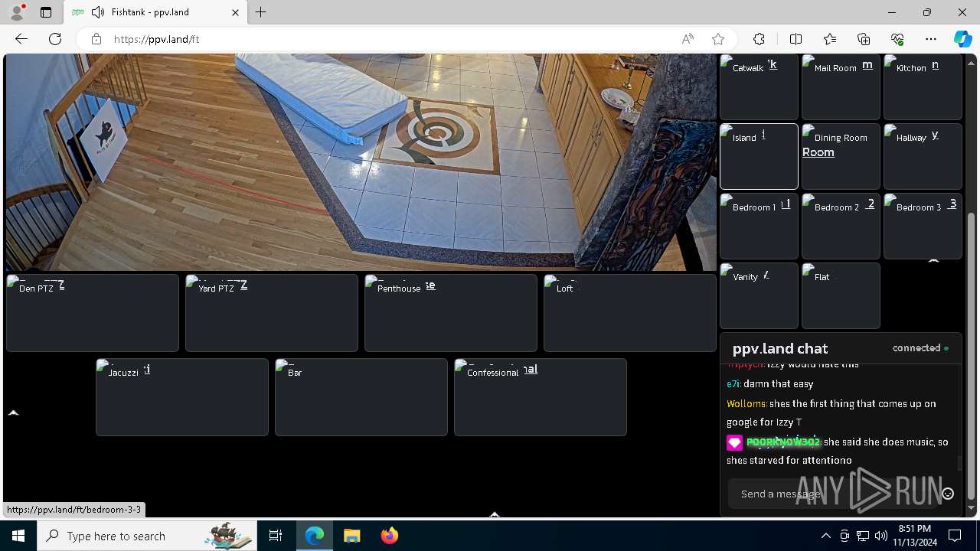Click the POORKNOW302 badge heart icon
Image resolution: width=980 pixels, height=551 pixels.
[734, 442]
